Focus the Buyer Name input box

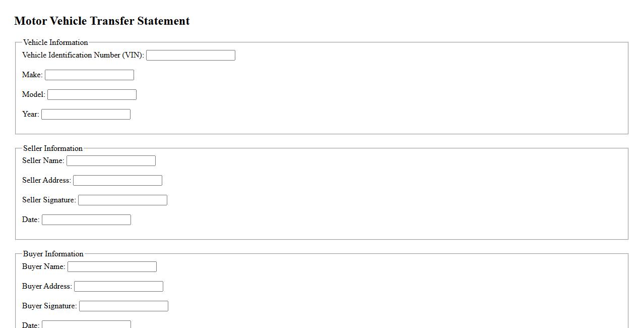point(112,267)
